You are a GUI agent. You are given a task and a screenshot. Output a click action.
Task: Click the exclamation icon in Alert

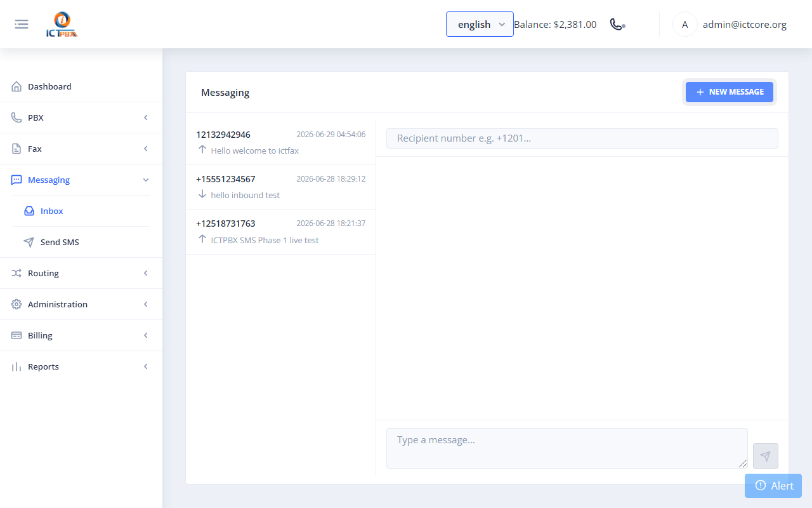tap(761, 485)
